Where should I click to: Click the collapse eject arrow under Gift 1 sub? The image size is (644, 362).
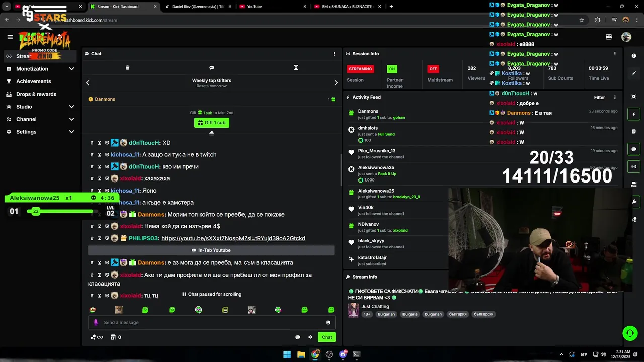tap(212, 133)
